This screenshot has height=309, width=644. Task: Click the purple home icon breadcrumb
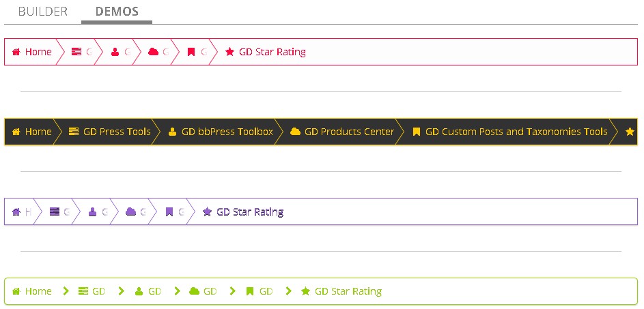21,212
